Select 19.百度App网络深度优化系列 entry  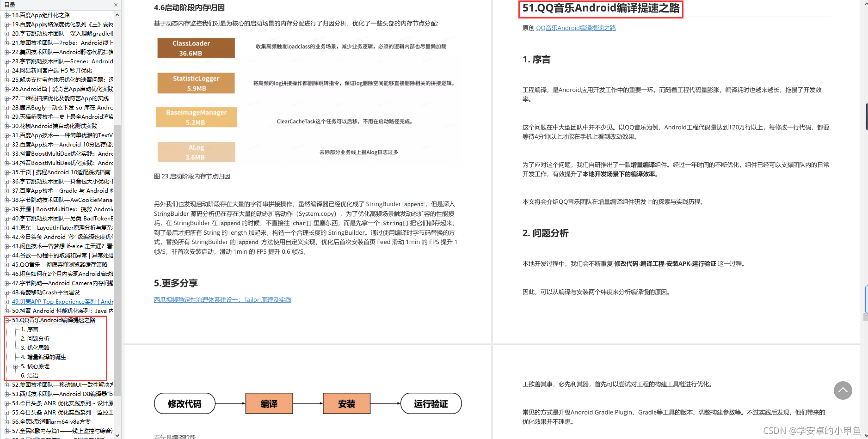point(62,24)
